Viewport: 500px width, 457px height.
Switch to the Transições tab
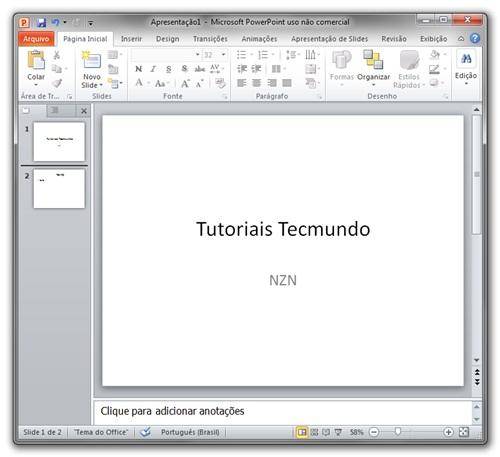pyautogui.click(x=210, y=39)
